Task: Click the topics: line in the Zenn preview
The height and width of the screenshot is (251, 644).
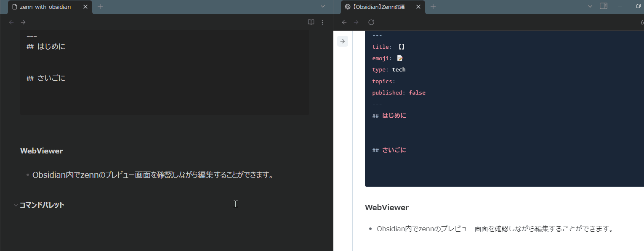Action: (x=384, y=81)
